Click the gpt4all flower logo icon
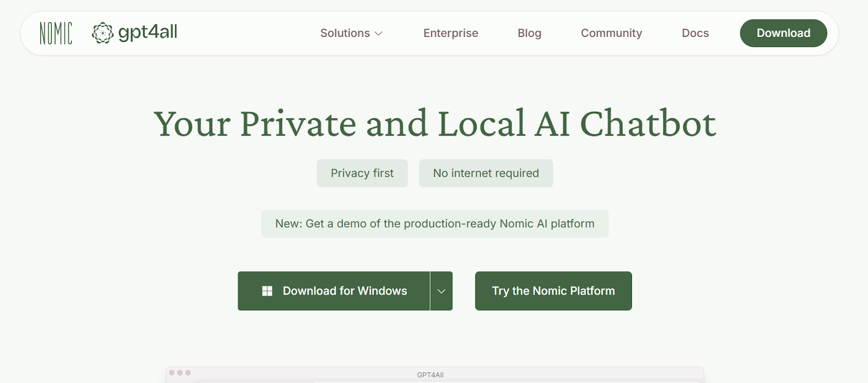Viewport: 868px width, 383px height. pyautogui.click(x=103, y=33)
